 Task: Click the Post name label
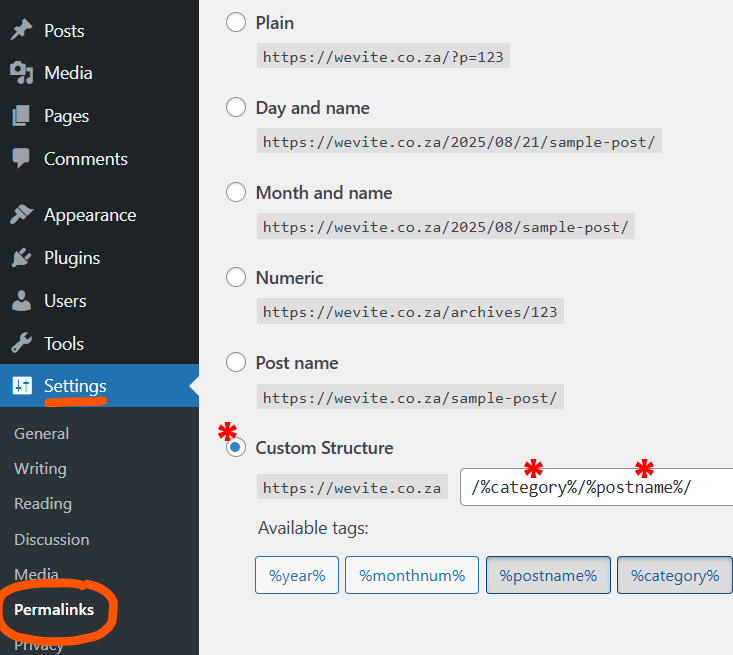297,363
